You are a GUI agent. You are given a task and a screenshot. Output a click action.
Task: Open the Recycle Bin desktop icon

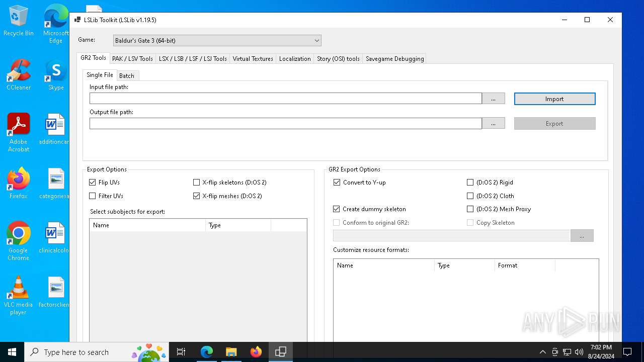pos(19,21)
